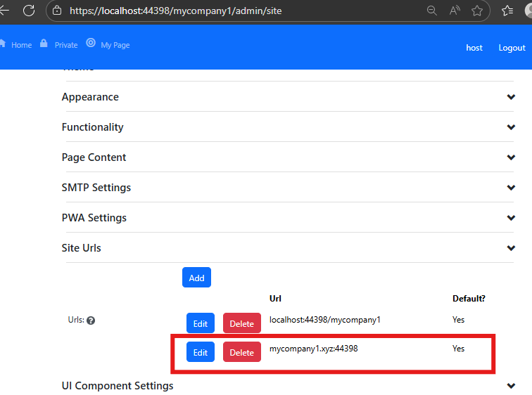Collapse the Site Urls section

511,248
